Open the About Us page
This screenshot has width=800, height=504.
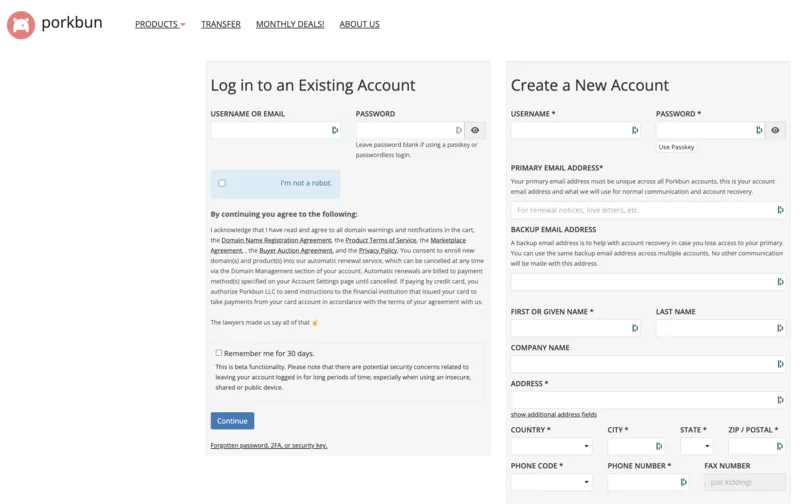(360, 24)
